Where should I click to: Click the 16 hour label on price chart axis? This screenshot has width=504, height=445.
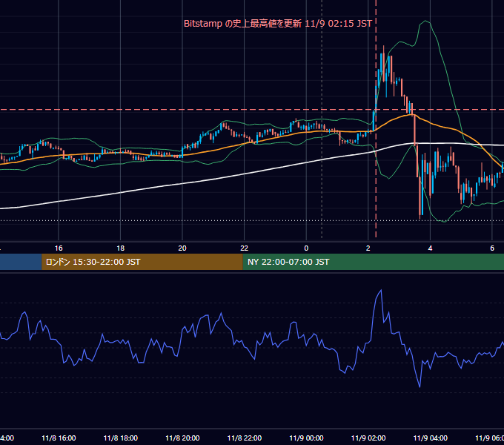coord(59,248)
